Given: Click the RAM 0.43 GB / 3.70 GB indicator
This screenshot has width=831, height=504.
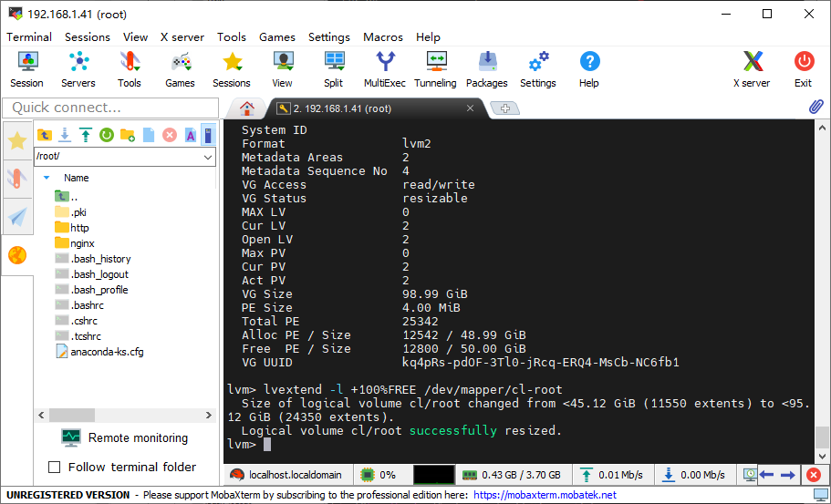Looking at the screenshot, I should (x=513, y=475).
